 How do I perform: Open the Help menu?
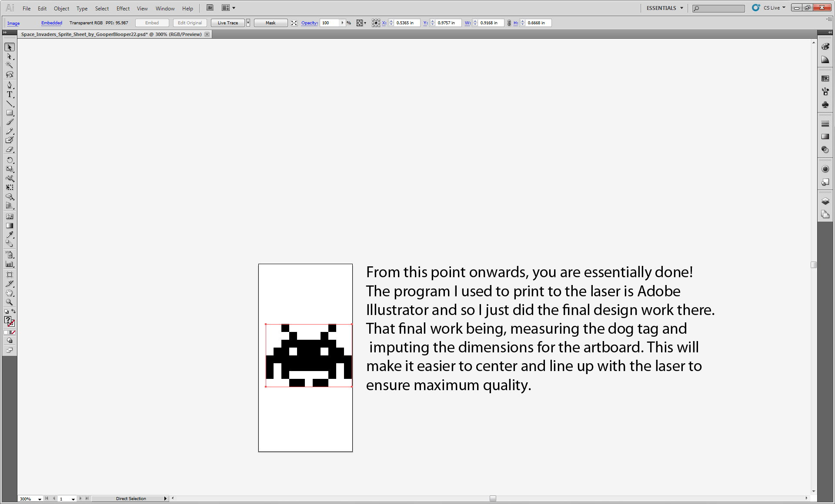(187, 8)
